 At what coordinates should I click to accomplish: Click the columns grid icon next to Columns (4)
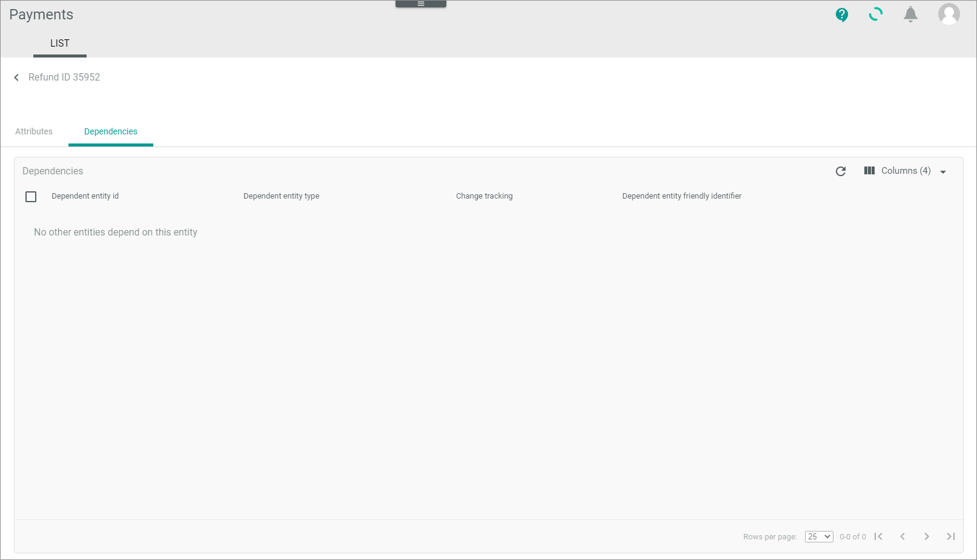tap(869, 171)
